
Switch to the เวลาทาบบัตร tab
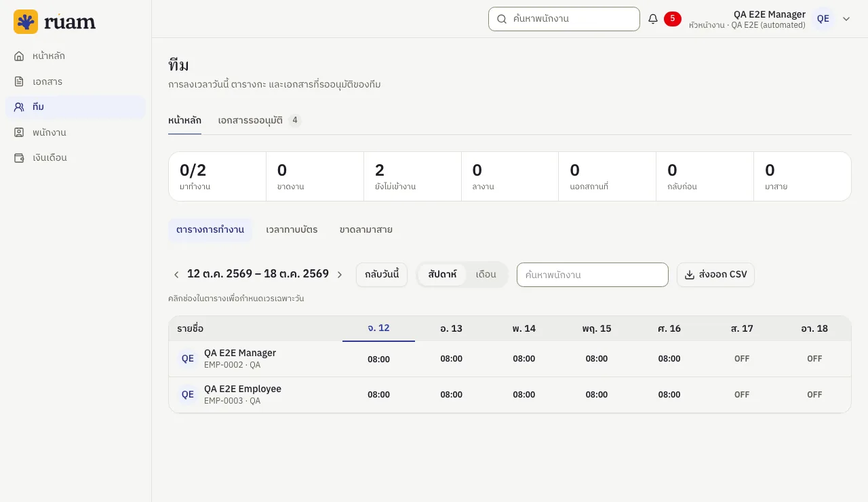click(292, 230)
